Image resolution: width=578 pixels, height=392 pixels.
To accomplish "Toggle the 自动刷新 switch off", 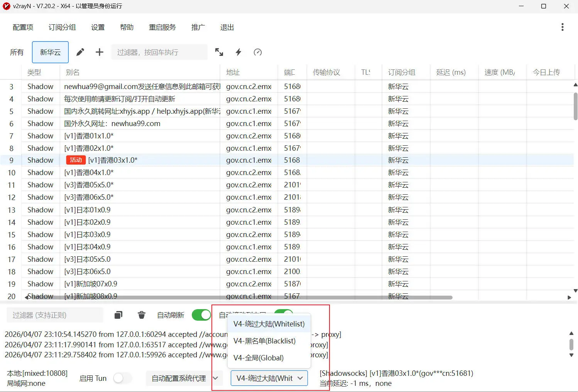I will [x=201, y=315].
